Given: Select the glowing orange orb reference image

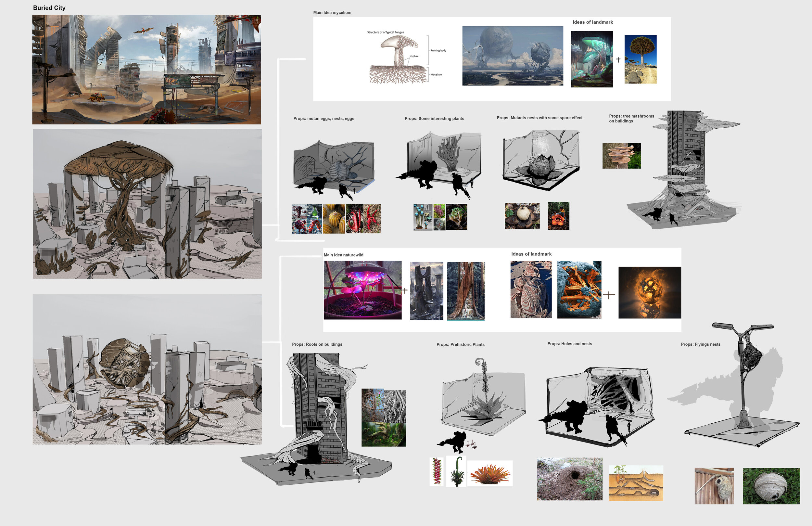Looking at the screenshot, I should pyautogui.click(x=649, y=292).
